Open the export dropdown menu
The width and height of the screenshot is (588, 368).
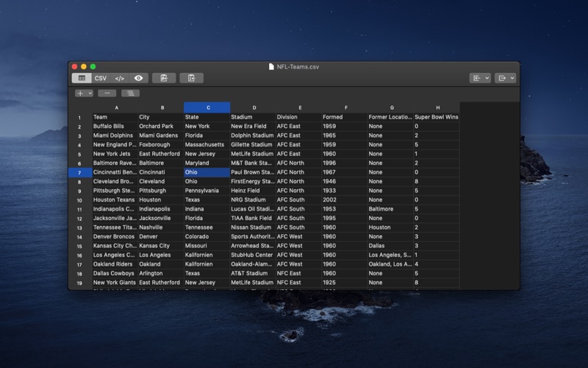click(505, 78)
